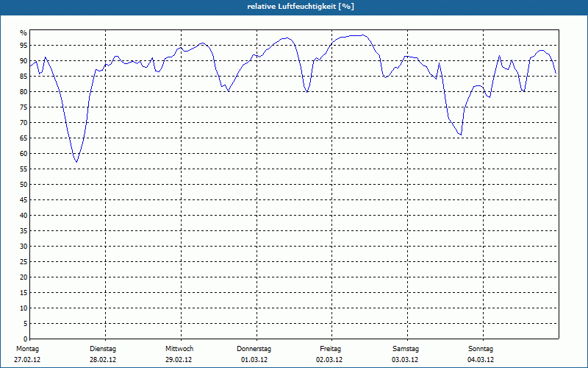The width and height of the screenshot is (588, 368).
Task: Click the Friday humidity peak near 98%
Action: pos(362,35)
